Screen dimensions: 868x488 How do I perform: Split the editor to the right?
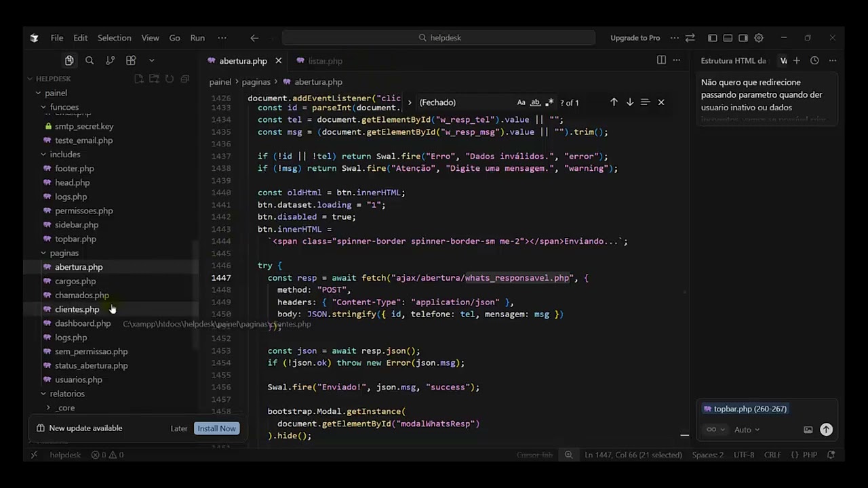(x=661, y=61)
